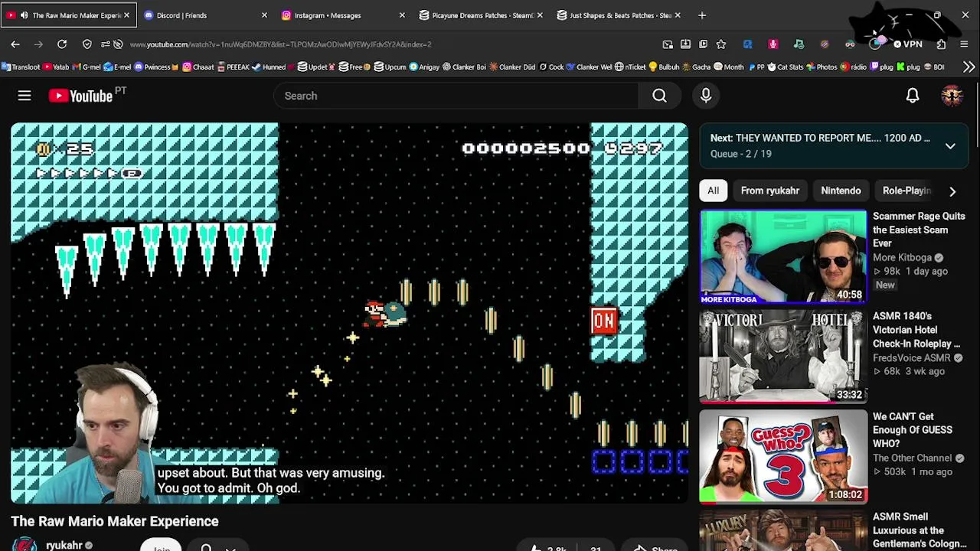Image resolution: width=980 pixels, height=551 pixels.
Task: Open the extensions puzzle icon
Action: coord(941,44)
